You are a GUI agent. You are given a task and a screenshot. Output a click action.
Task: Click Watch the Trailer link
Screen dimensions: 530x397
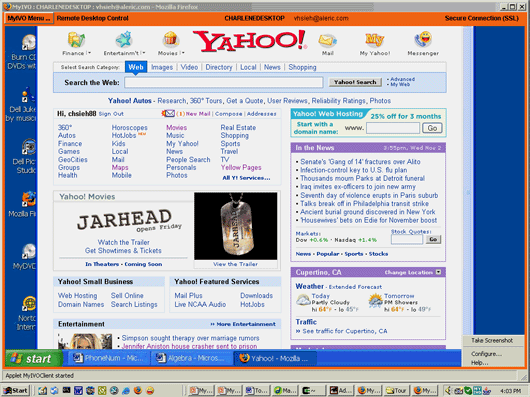pyautogui.click(x=124, y=242)
